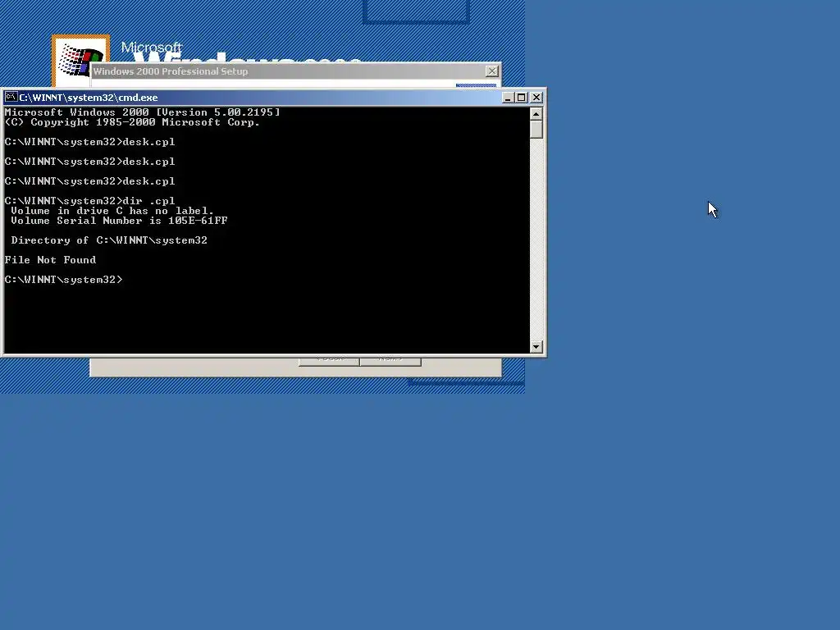Maximize the cmd.exe window
This screenshot has height=630, width=840.
click(x=521, y=98)
